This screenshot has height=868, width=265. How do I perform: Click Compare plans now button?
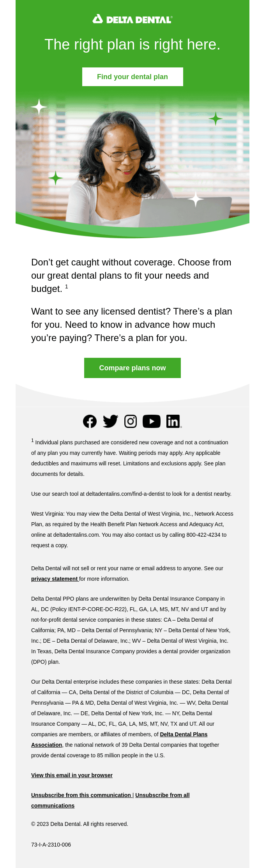point(132,368)
